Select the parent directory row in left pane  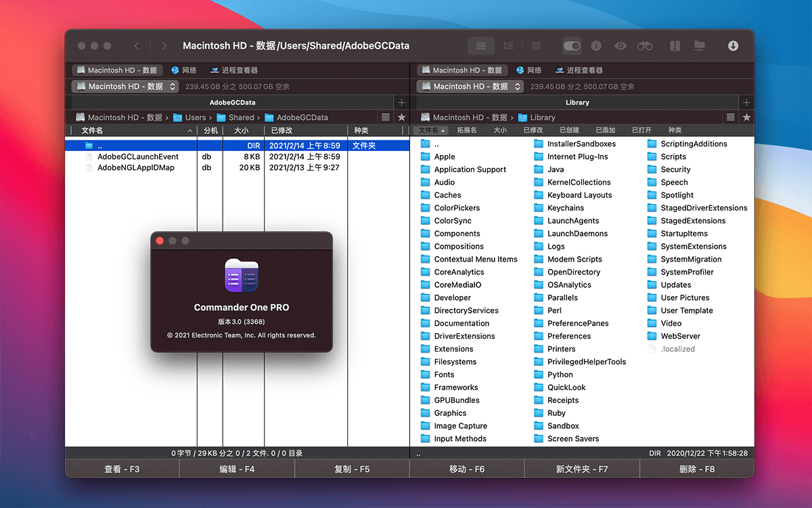tap(237, 146)
